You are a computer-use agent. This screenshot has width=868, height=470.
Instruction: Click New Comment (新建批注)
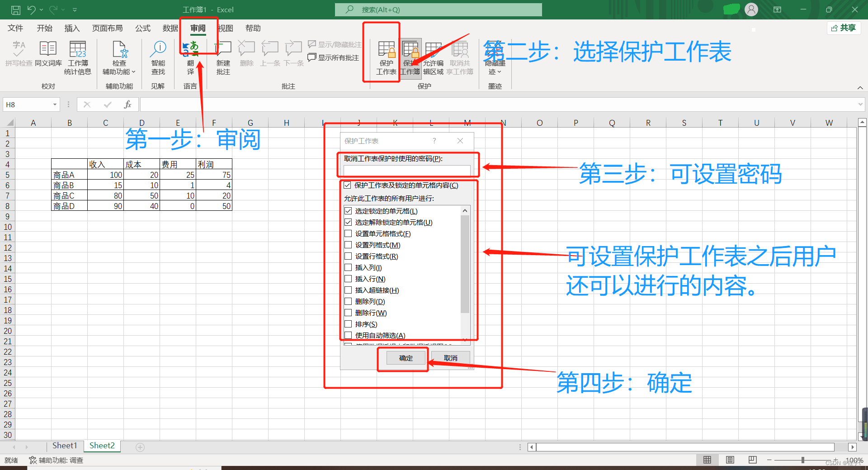(x=223, y=58)
